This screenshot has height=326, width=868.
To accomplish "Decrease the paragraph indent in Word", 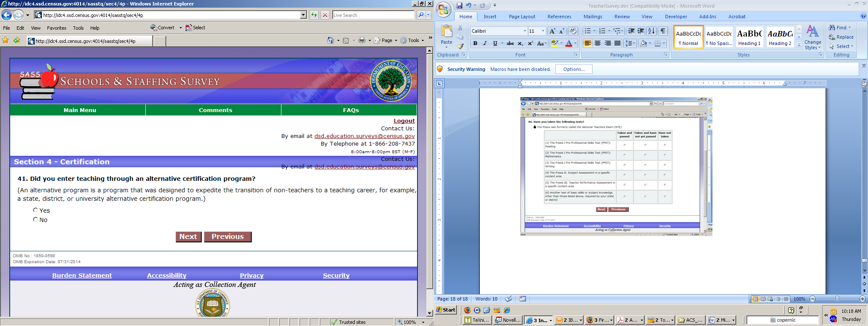I will [631, 31].
